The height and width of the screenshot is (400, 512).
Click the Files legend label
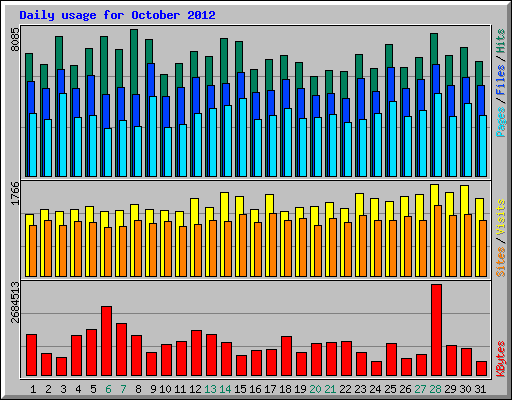pos(501,80)
